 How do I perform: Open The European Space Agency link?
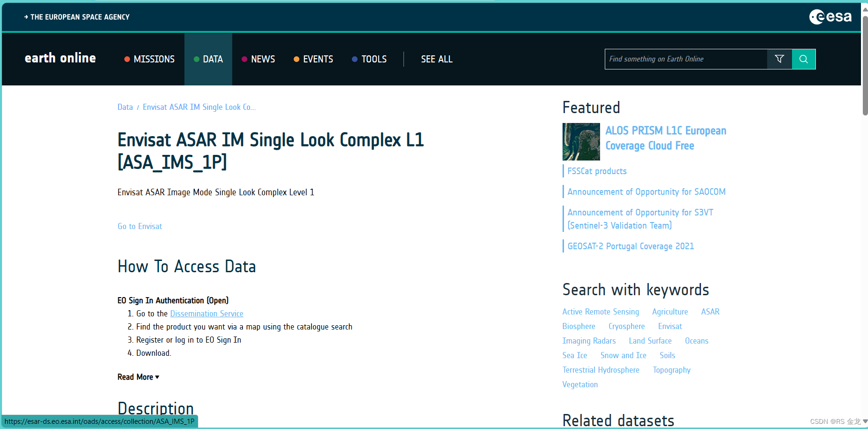coord(77,17)
